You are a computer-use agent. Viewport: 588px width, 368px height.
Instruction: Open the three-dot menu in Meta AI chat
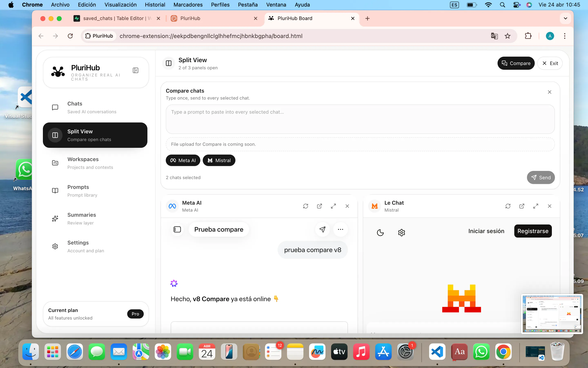340,229
